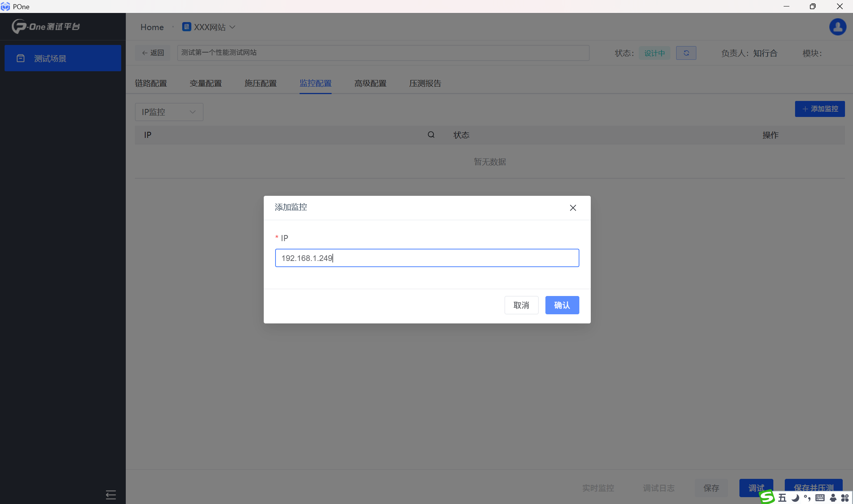This screenshot has width=853, height=504.
Task: Close the 添加监控 dialog with X
Action: coord(573,208)
